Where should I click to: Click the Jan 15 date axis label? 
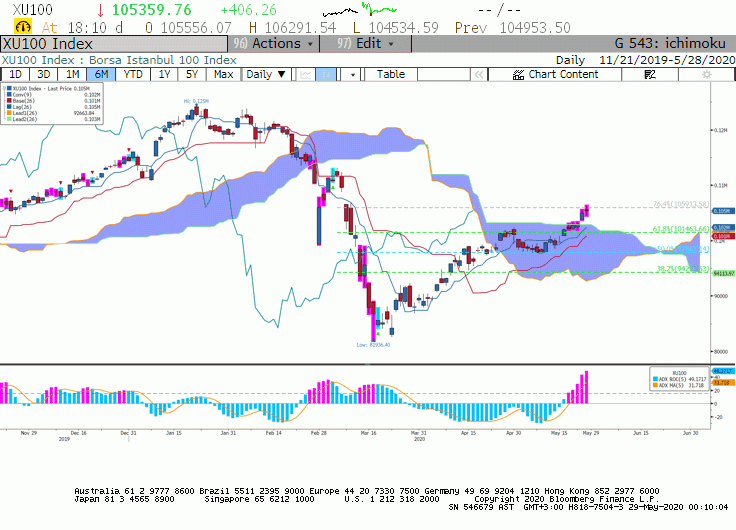tap(174, 433)
